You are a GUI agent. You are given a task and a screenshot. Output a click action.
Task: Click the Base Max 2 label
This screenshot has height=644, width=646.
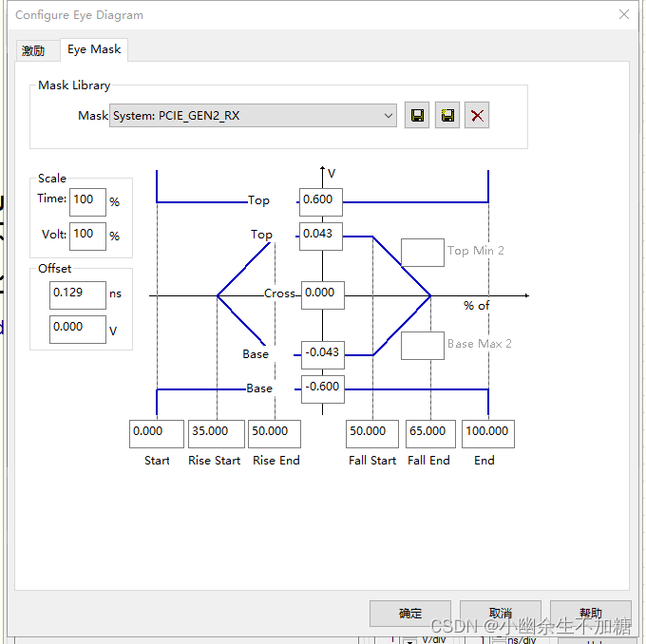(x=480, y=344)
